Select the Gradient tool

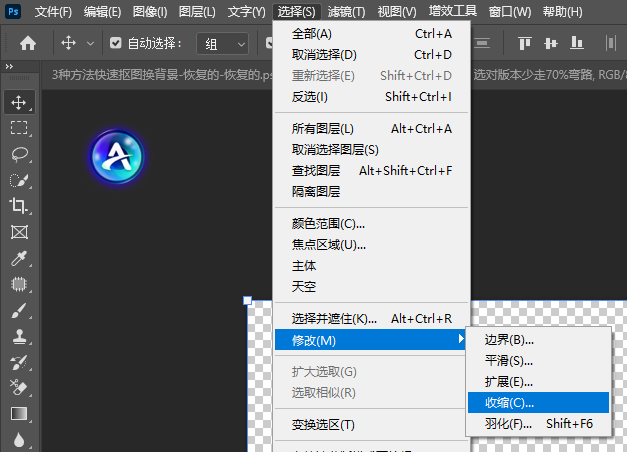point(19,414)
